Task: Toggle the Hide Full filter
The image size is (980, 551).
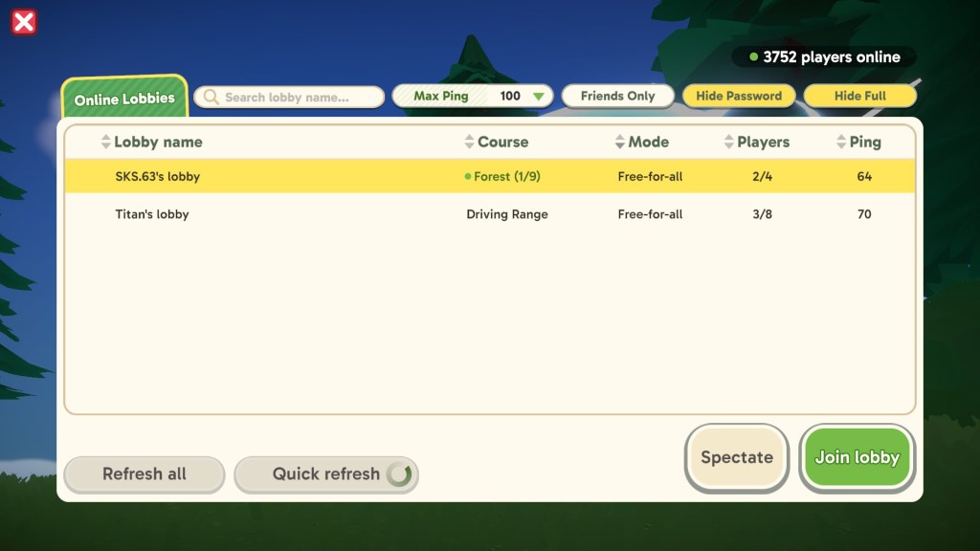Action: (859, 96)
